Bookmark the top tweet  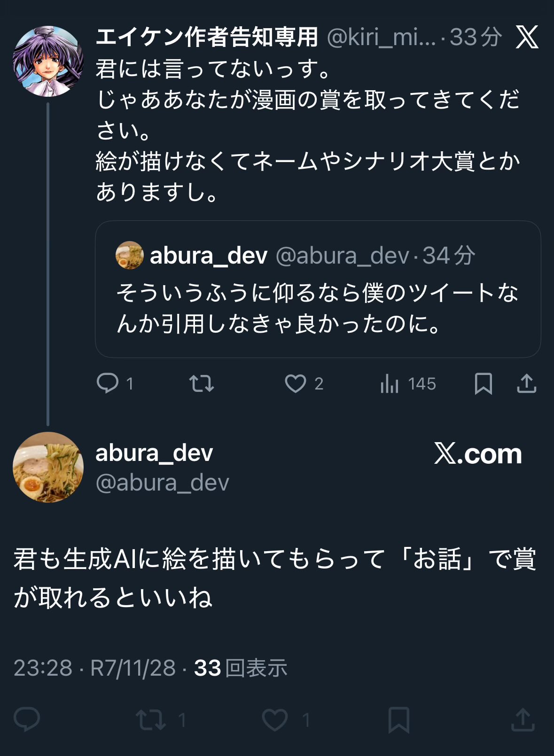(483, 383)
